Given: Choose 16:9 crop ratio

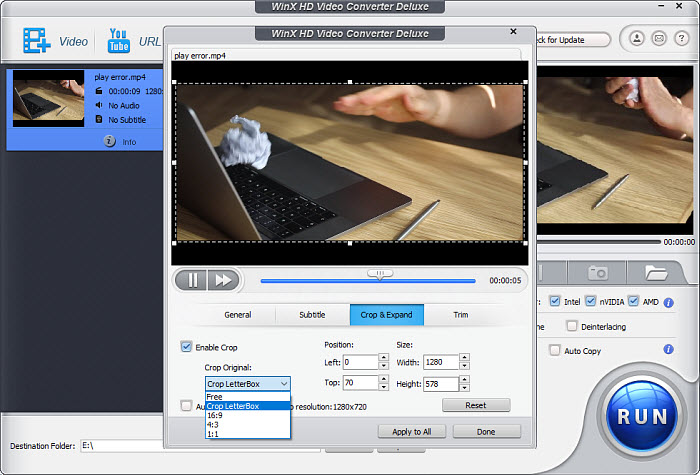Looking at the screenshot, I should tap(248, 415).
